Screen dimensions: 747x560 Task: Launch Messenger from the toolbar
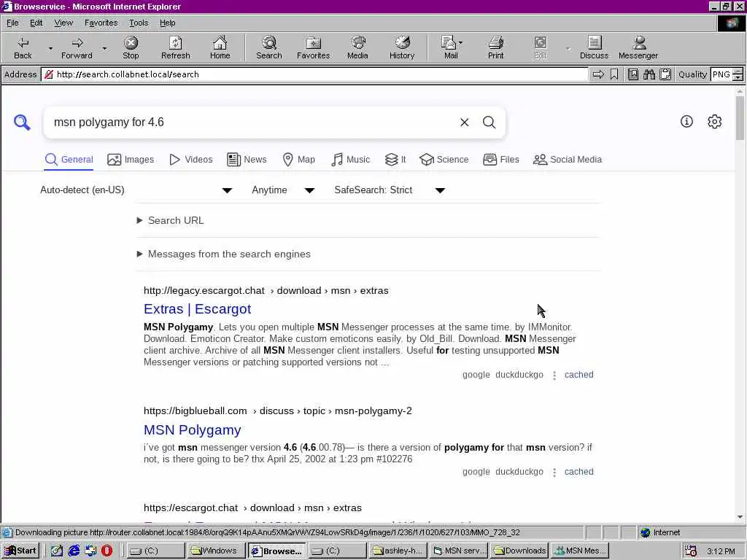coord(638,47)
